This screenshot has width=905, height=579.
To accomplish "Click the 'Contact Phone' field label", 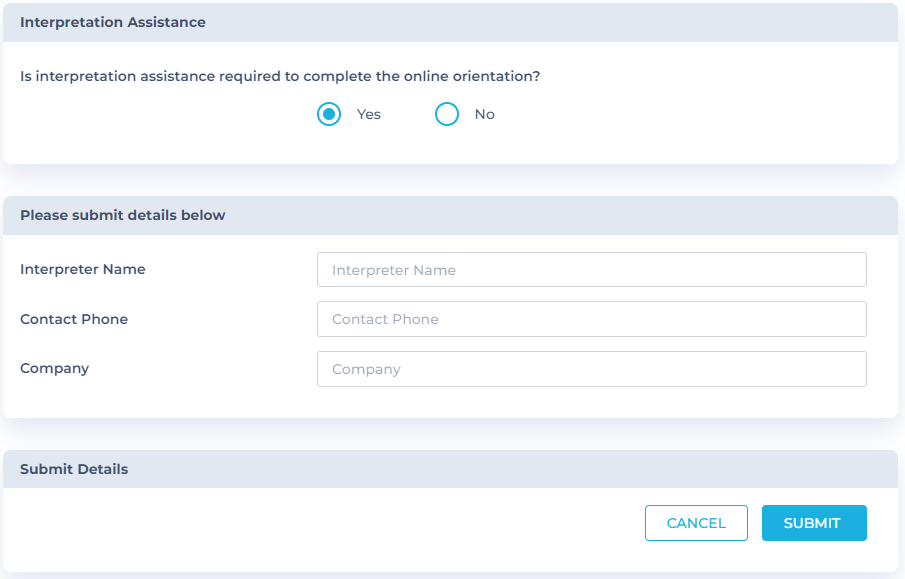I will pos(74,319).
